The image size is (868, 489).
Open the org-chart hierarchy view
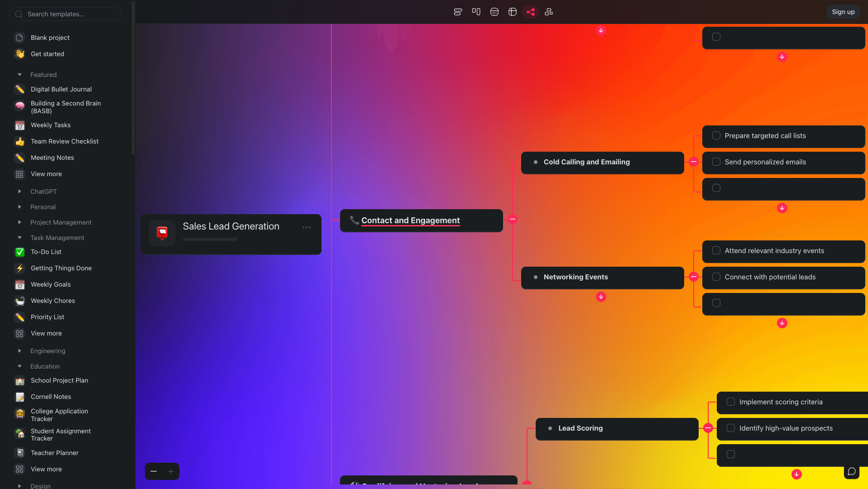[548, 12]
